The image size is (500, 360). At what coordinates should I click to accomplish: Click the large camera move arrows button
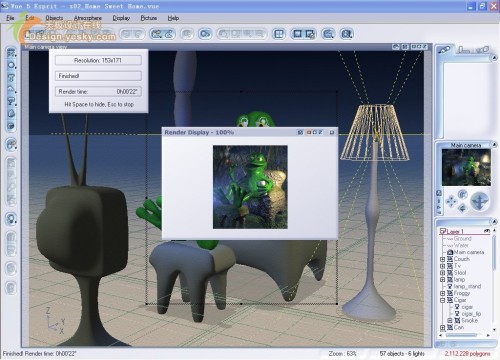pos(480,201)
